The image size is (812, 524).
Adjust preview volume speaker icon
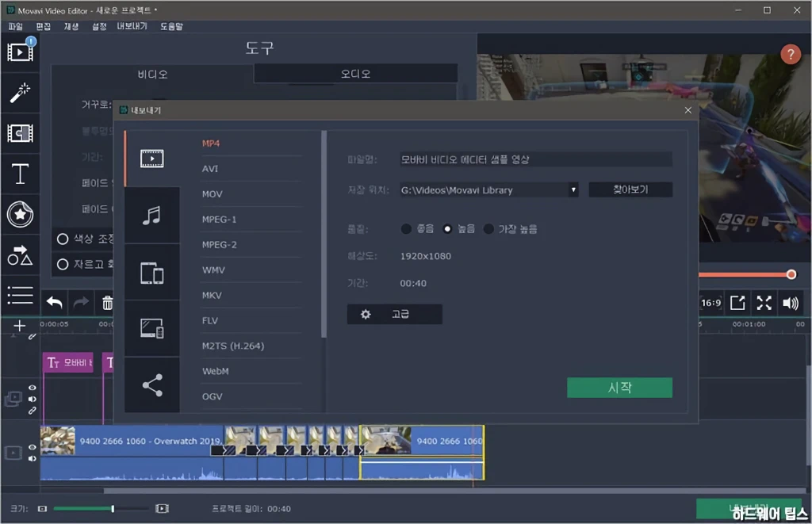[x=791, y=303]
